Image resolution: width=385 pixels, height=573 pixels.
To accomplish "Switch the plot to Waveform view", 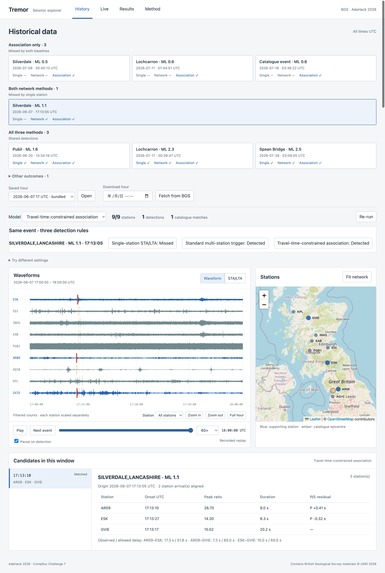I will pyautogui.click(x=212, y=278).
